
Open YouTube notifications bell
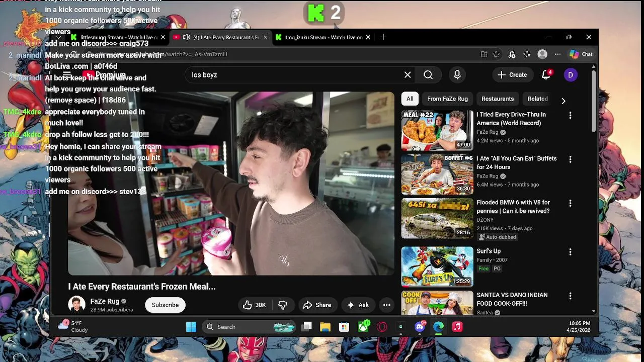point(546,75)
